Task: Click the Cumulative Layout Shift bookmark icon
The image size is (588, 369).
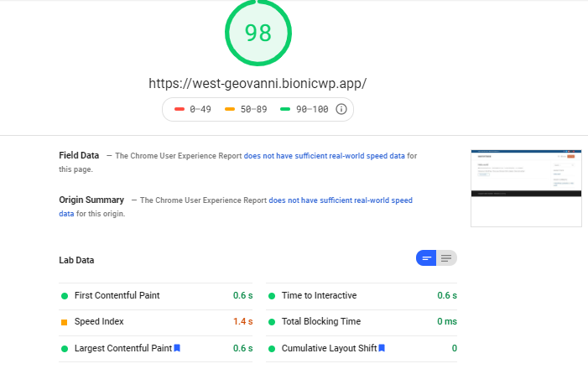Action: [382, 348]
